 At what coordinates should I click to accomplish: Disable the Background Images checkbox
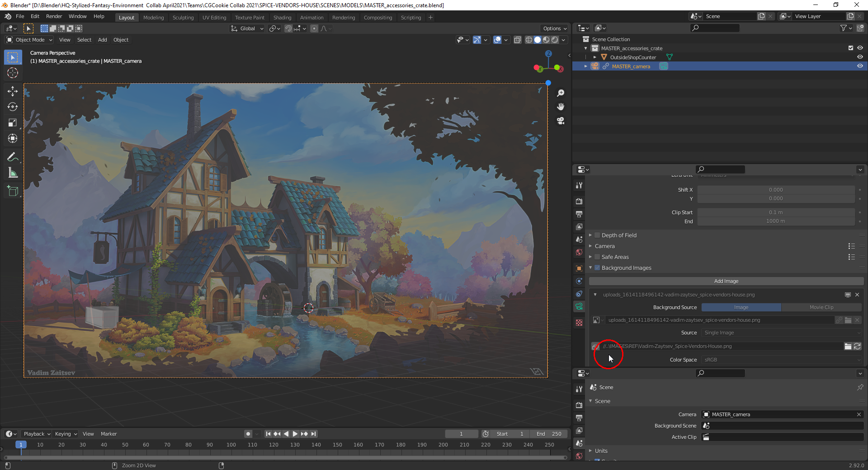(x=597, y=268)
